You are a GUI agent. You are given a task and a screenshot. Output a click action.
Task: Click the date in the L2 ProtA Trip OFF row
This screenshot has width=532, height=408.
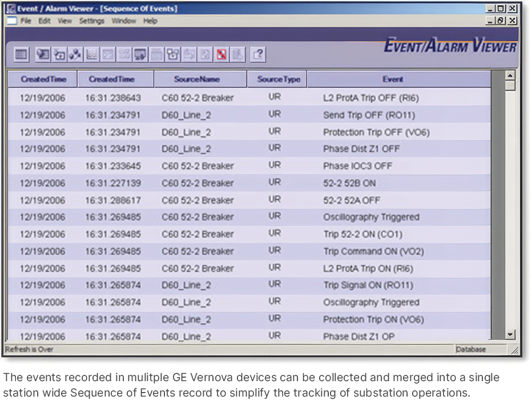pyautogui.click(x=42, y=98)
